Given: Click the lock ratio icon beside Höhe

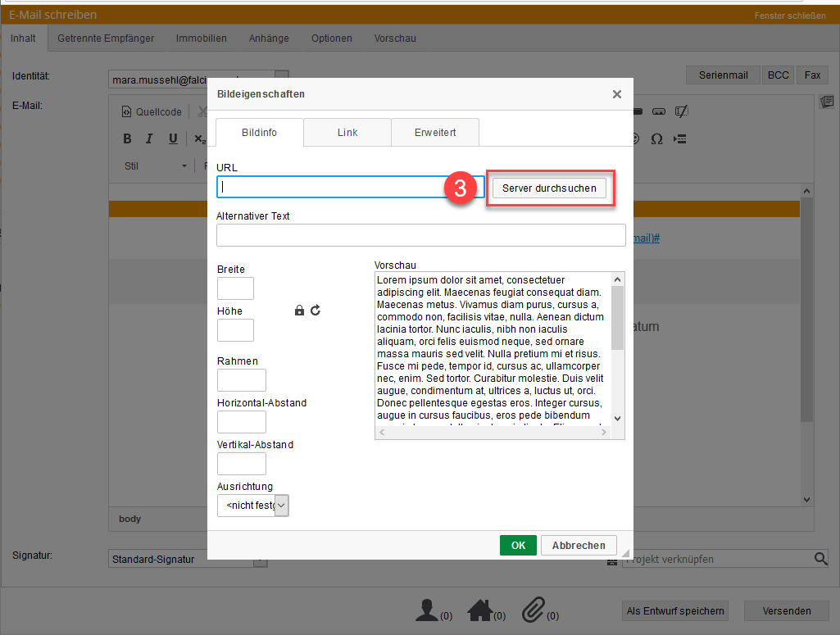Looking at the screenshot, I should click(x=299, y=311).
